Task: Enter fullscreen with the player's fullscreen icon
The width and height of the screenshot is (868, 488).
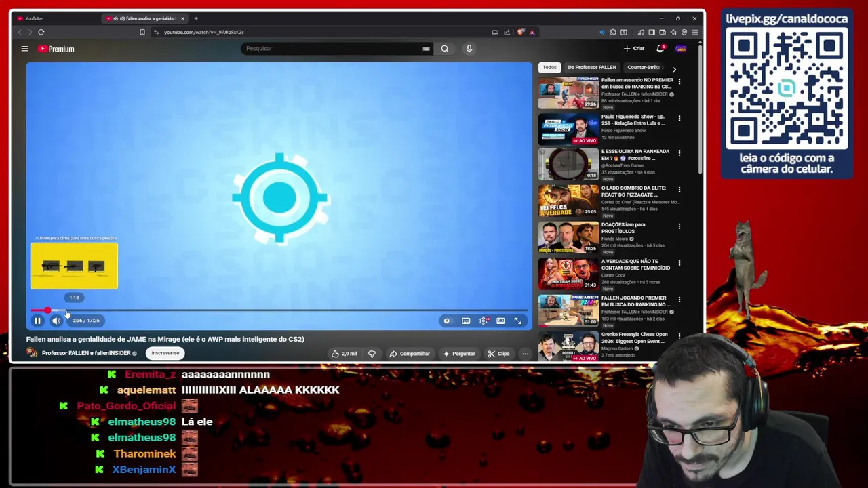Action: click(x=518, y=321)
